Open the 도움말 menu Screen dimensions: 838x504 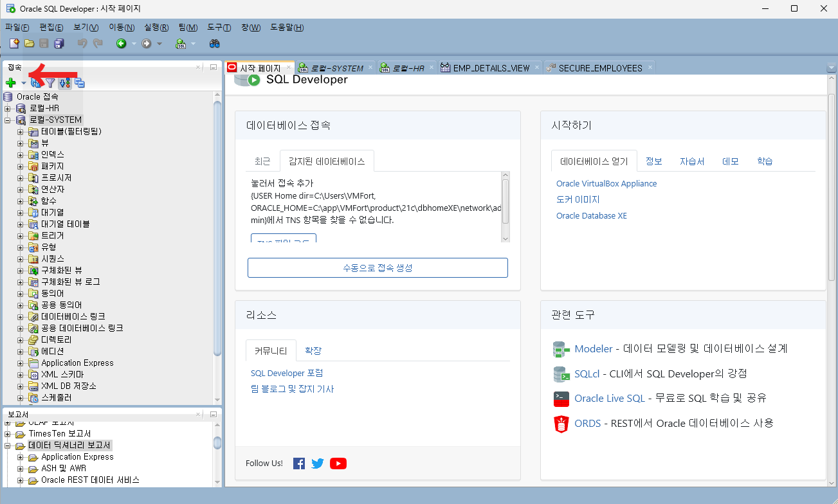click(287, 27)
